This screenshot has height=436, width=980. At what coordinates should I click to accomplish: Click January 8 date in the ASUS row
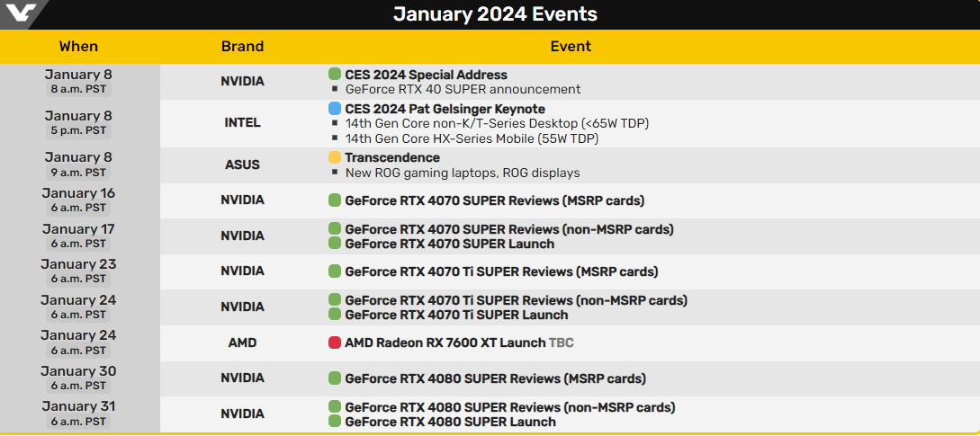point(79,157)
